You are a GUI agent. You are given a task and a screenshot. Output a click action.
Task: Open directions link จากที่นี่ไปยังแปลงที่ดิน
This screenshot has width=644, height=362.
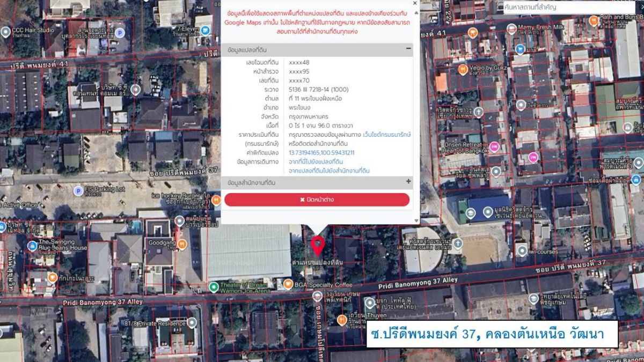pyautogui.click(x=316, y=161)
